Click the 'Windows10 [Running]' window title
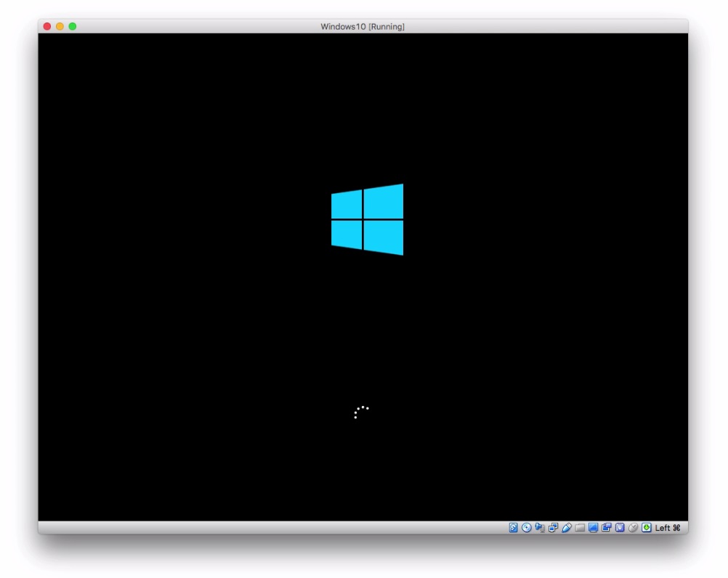This screenshot has width=728, height=578. pyautogui.click(x=363, y=26)
